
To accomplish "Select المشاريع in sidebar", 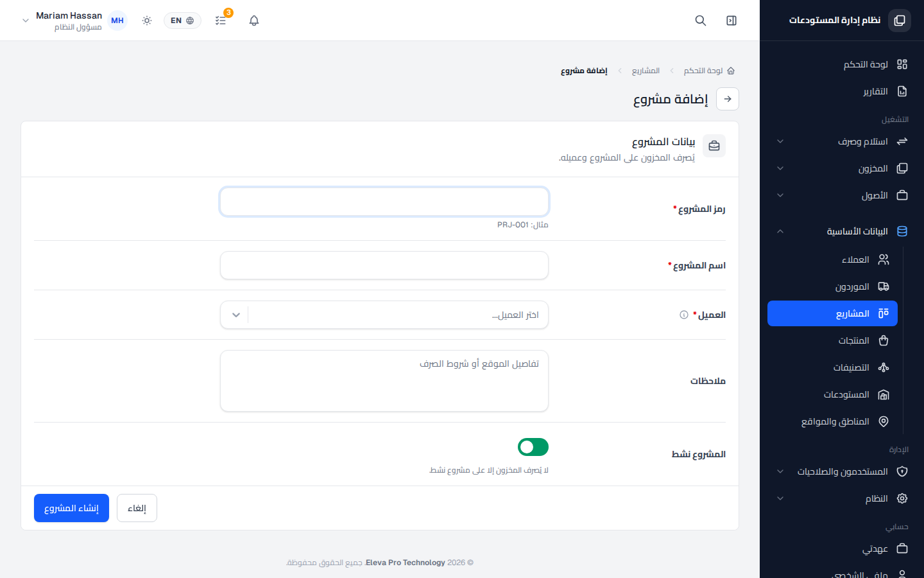I will coord(833,313).
